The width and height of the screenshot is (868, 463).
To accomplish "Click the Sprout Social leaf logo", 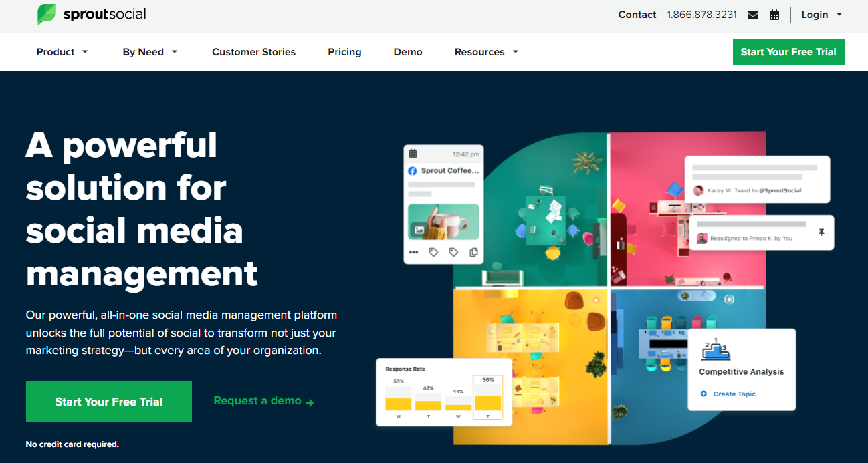I will click(x=47, y=14).
